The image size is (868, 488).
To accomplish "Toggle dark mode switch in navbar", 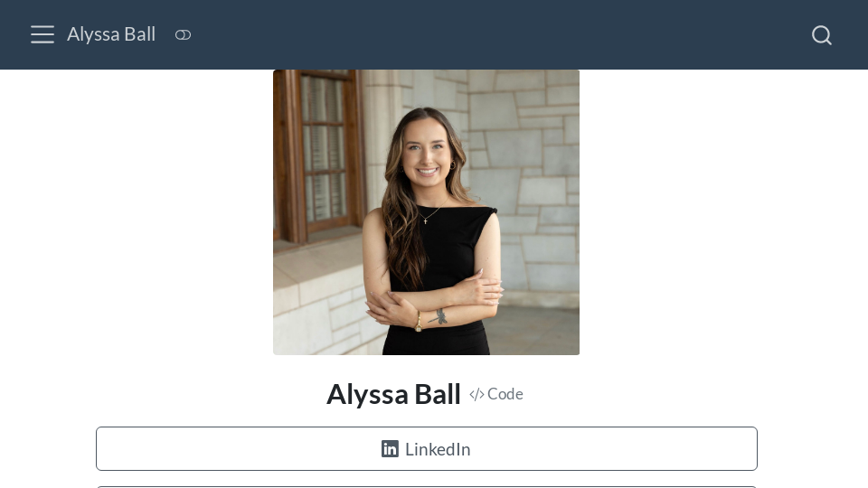I will [x=184, y=35].
